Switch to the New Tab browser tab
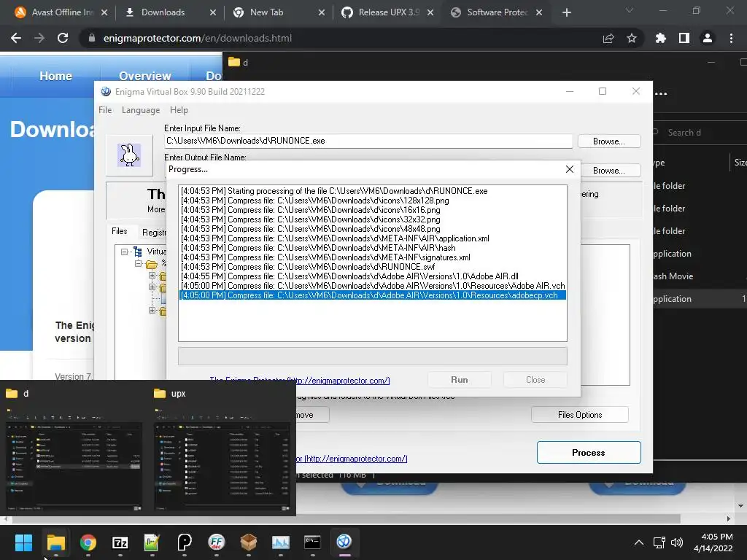747x560 pixels. (x=278, y=12)
